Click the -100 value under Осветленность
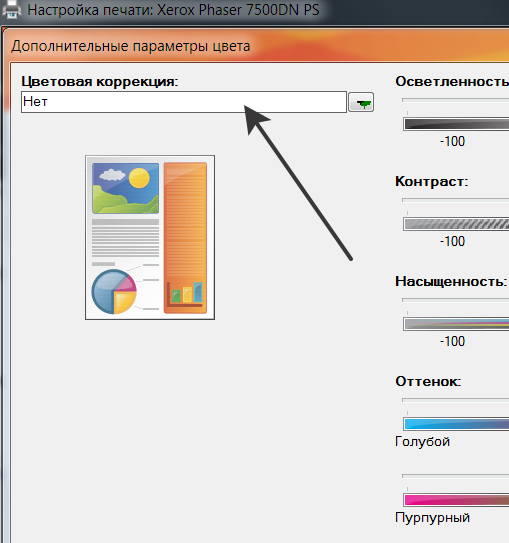This screenshot has height=543, width=509. pyautogui.click(x=453, y=141)
